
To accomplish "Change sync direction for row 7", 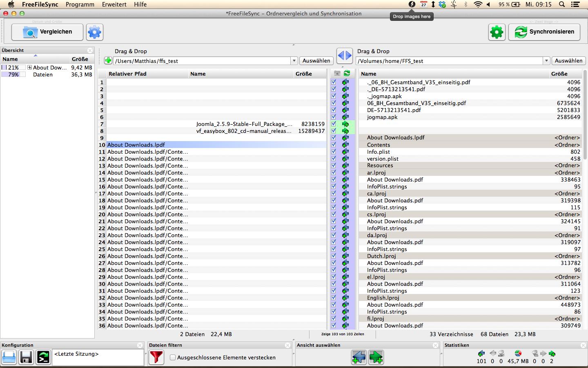I will [345, 124].
